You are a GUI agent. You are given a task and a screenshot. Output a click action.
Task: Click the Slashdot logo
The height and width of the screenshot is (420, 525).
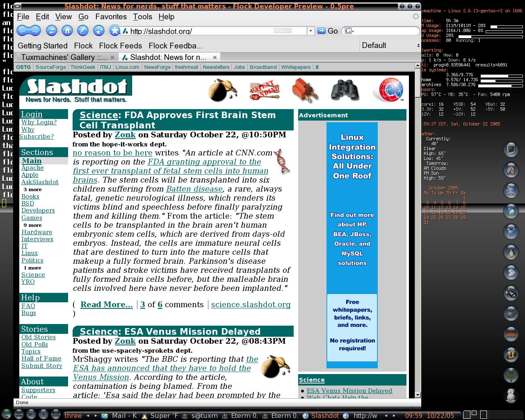[76, 89]
